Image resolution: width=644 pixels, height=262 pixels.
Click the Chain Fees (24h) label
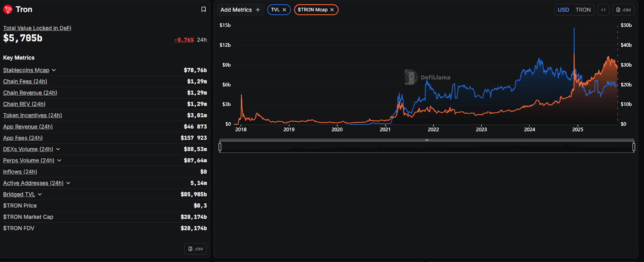click(25, 82)
